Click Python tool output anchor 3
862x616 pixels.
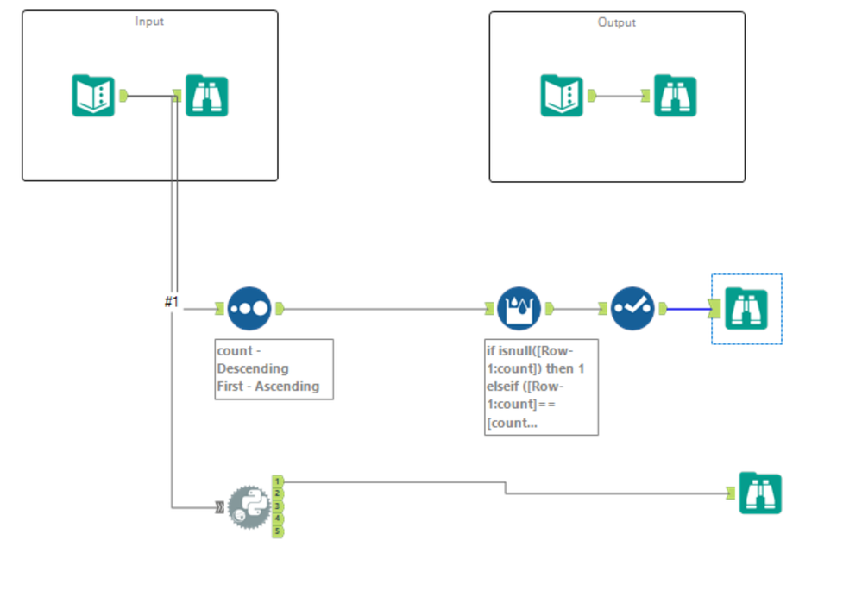278,506
